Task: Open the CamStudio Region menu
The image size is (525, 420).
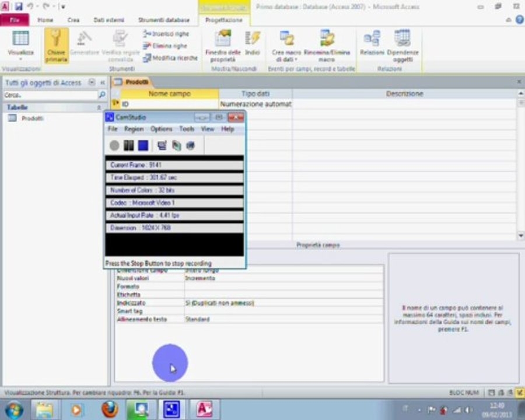Action: tap(134, 129)
